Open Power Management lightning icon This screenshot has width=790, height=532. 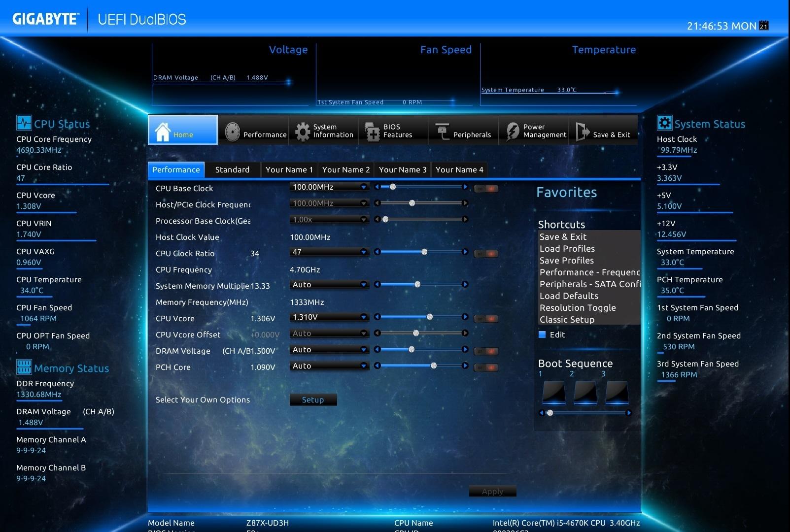[513, 131]
